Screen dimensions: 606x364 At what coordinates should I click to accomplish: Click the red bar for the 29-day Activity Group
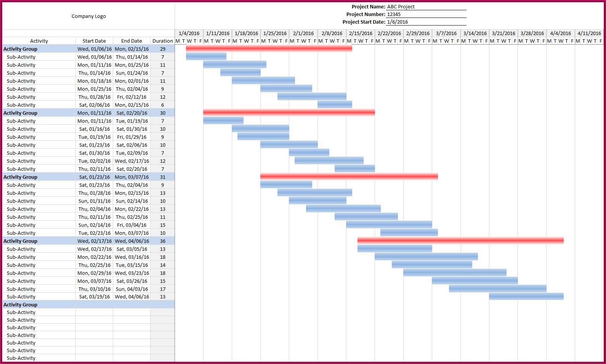pyautogui.click(x=269, y=48)
